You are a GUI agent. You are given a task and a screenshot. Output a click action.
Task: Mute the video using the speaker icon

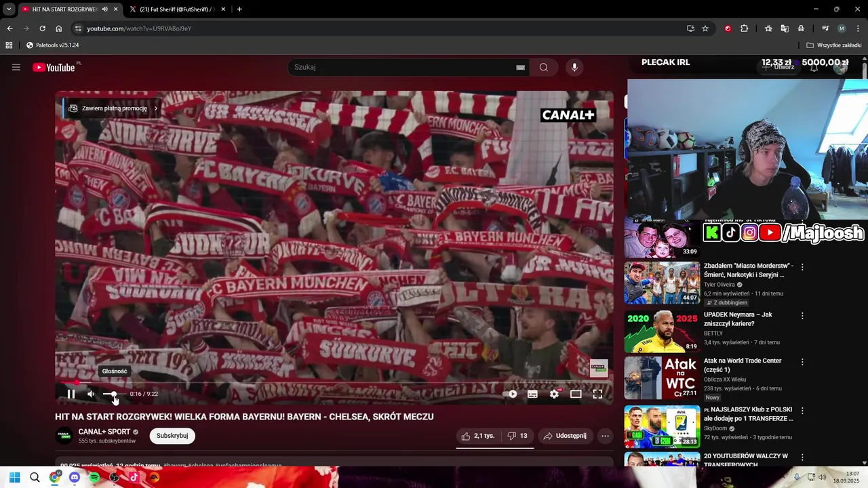[x=91, y=394]
